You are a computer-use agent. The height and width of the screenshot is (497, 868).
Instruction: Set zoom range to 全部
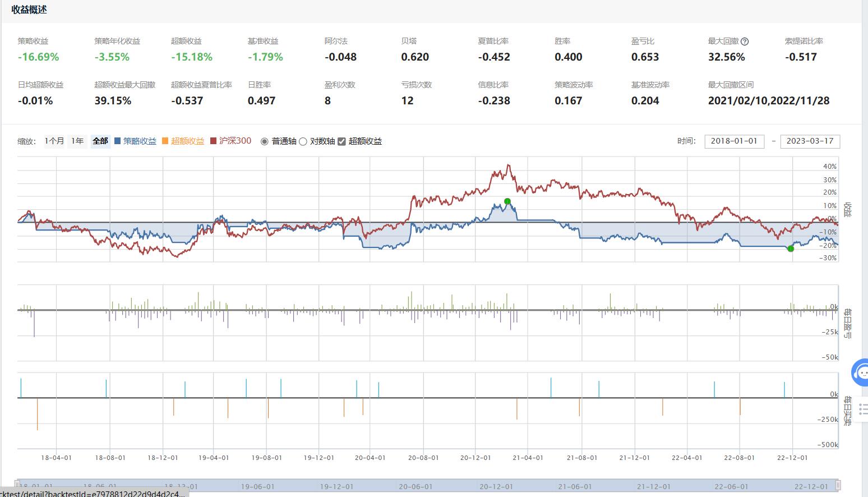pyautogui.click(x=100, y=141)
